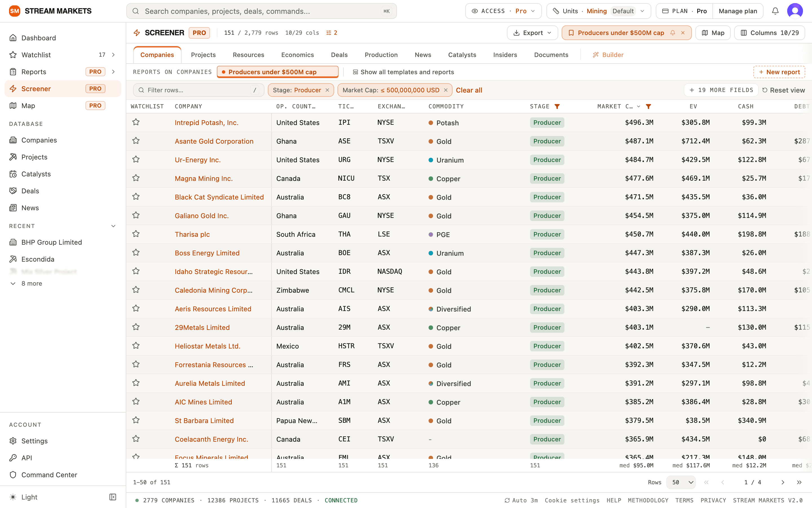Open Escondida from recent items

pyautogui.click(x=63, y=259)
